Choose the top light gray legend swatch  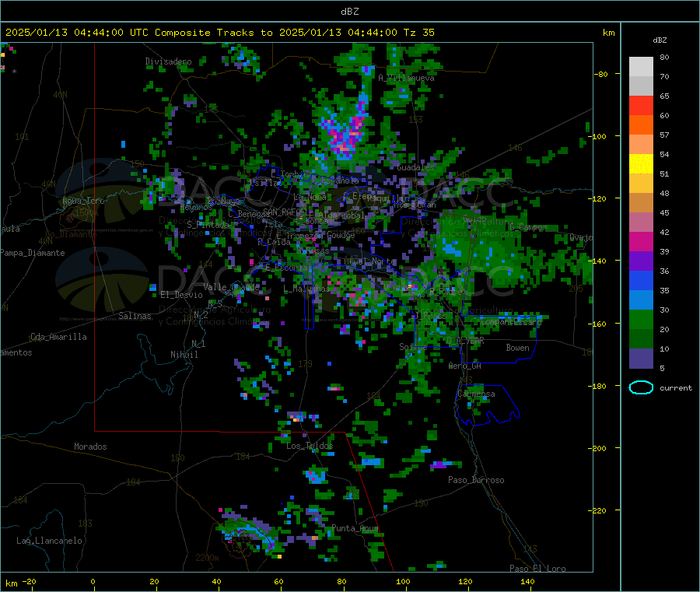pyautogui.click(x=641, y=67)
